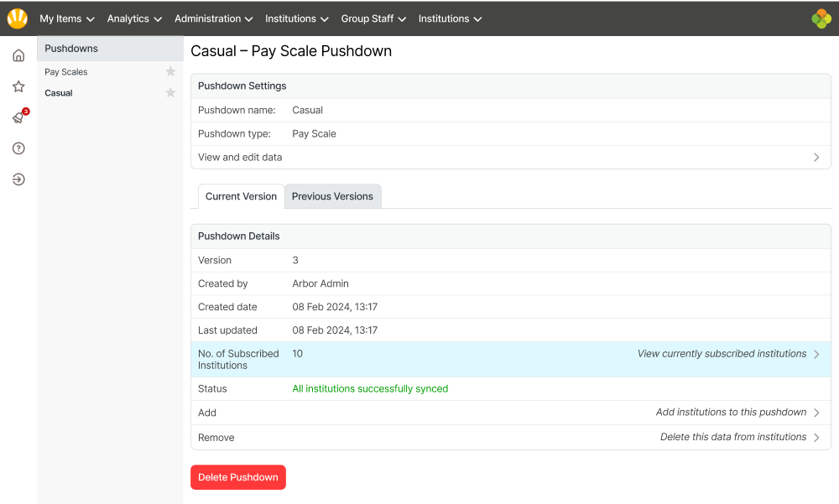
Task: Sign out using the arrow circle icon
Action: (x=18, y=179)
